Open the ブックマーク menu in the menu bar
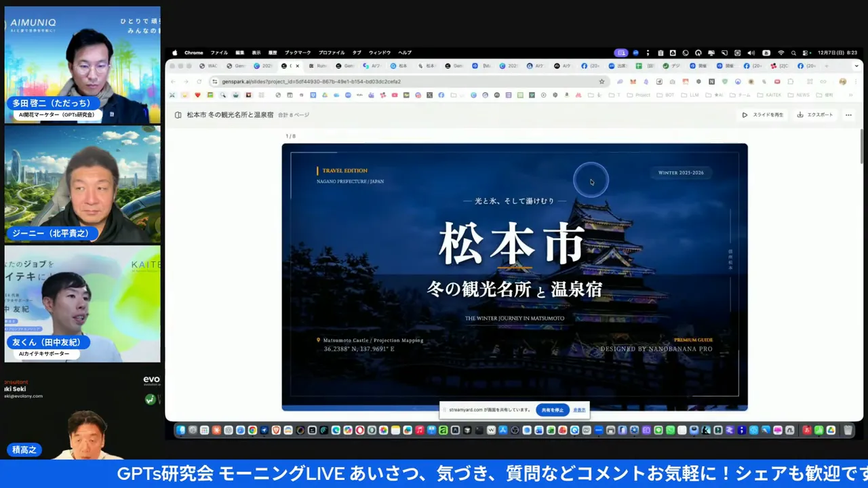 297,52
